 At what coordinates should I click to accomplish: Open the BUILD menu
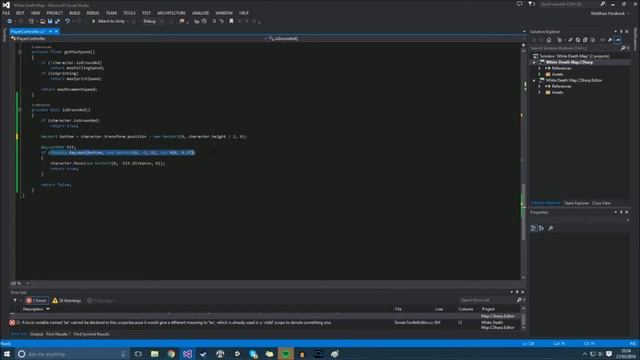[74, 13]
